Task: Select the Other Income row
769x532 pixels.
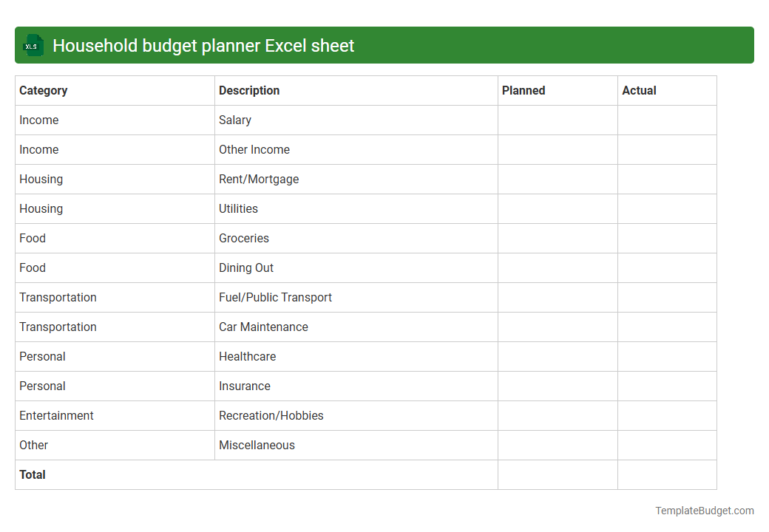Action: (254, 149)
